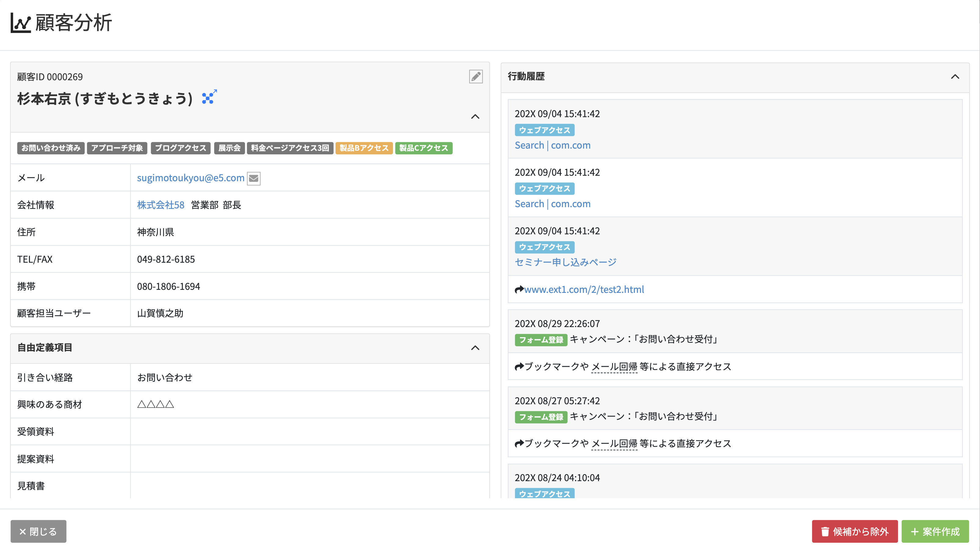
Task: Open the 株式会社58 company link
Action: click(161, 205)
